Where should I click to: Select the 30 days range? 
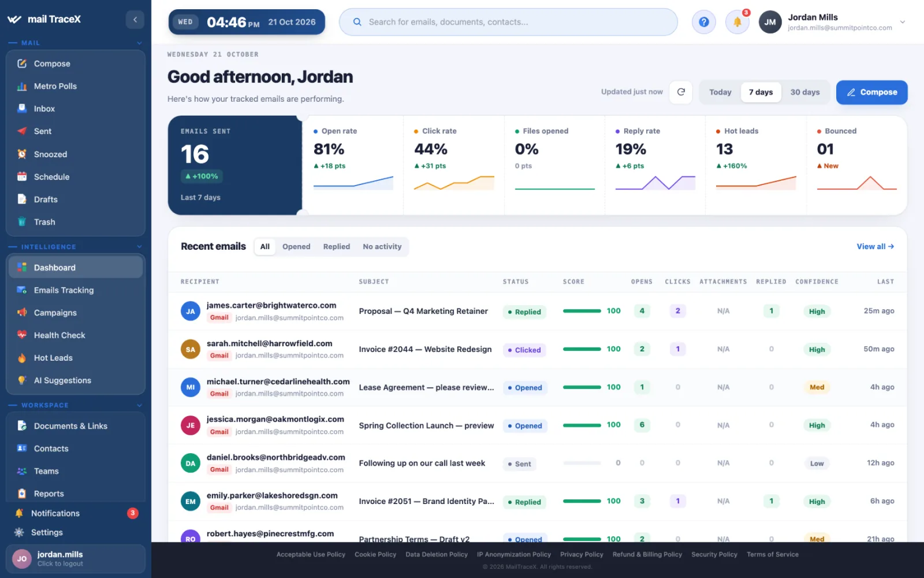(x=805, y=92)
